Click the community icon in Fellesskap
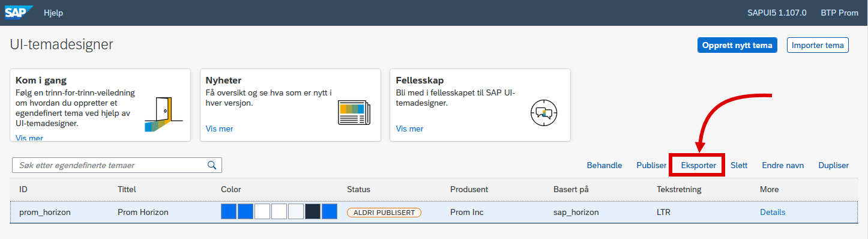Screen dimensions: 868x239 [x=544, y=112]
